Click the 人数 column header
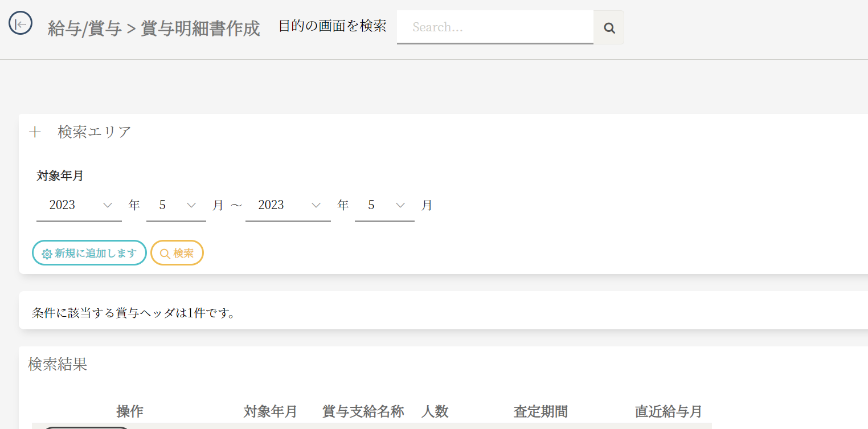868x429 pixels. (435, 411)
